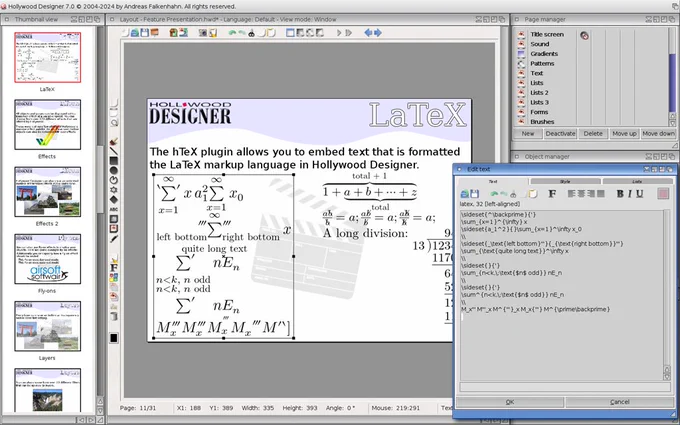Screen dimensions: 680x425
Task: Select Brushes page in Page manager
Action: pyautogui.click(x=542, y=122)
